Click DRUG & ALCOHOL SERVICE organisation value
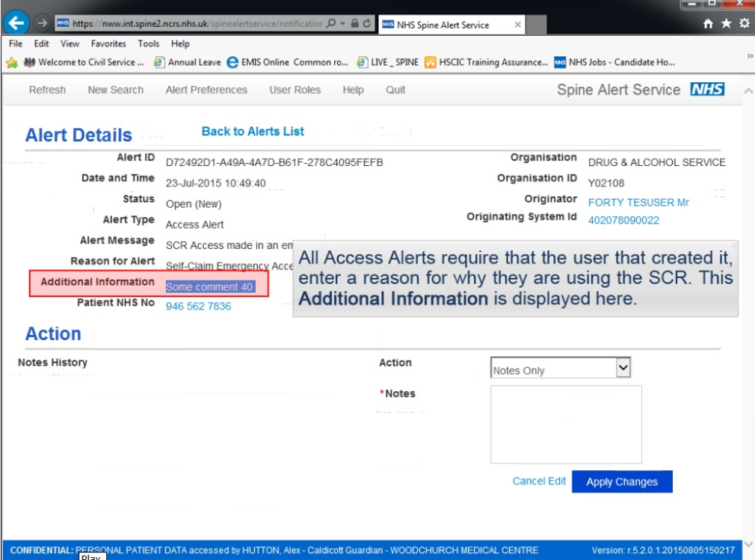This screenshot has width=755, height=560. [656, 162]
